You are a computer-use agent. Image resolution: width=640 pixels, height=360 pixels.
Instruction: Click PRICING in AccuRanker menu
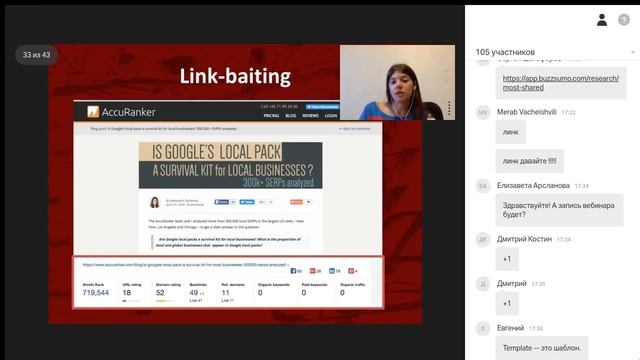tap(271, 116)
